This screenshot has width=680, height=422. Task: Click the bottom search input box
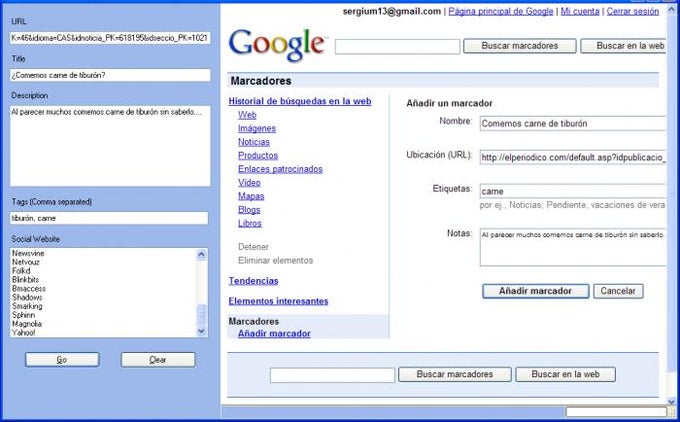click(x=332, y=375)
